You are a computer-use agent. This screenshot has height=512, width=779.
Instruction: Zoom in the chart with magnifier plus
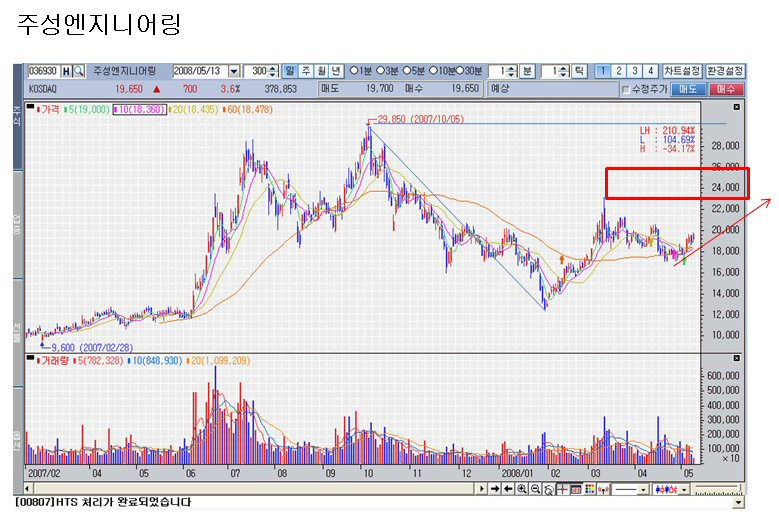pyautogui.click(x=522, y=489)
